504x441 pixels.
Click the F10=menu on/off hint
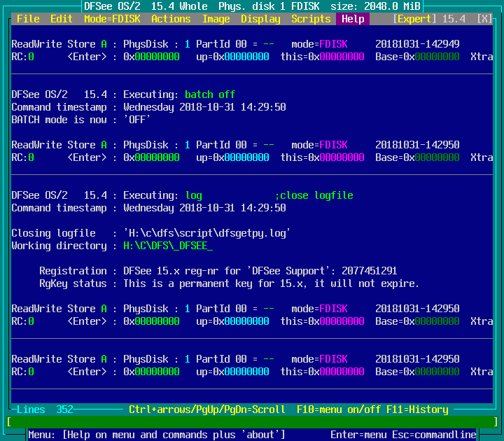pos(339,409)
